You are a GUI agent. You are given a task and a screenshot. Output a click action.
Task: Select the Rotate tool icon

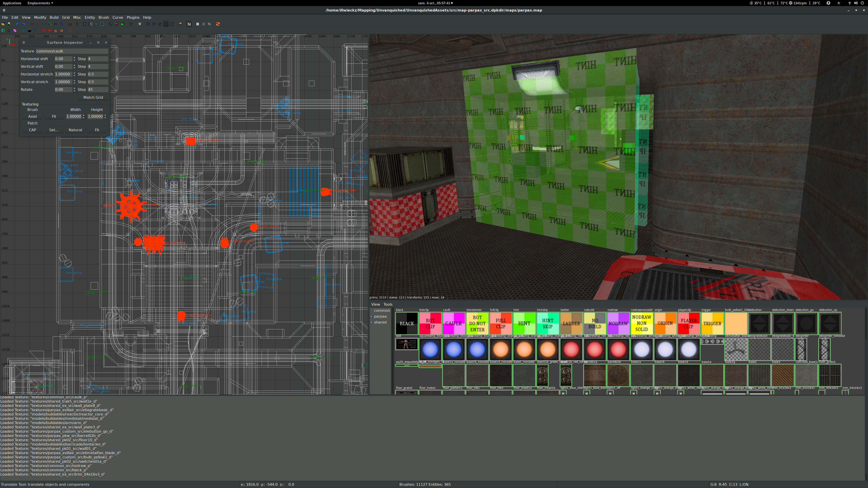click(154, 24)
